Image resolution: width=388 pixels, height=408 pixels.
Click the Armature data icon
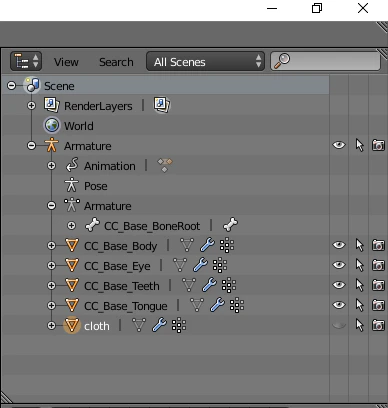(x=72, y=205)
